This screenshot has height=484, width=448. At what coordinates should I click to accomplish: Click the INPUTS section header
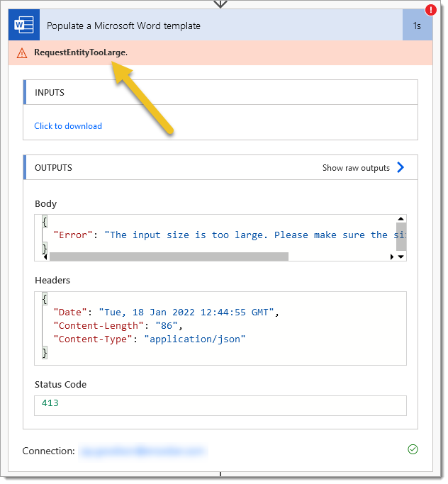tap(220, 92)
